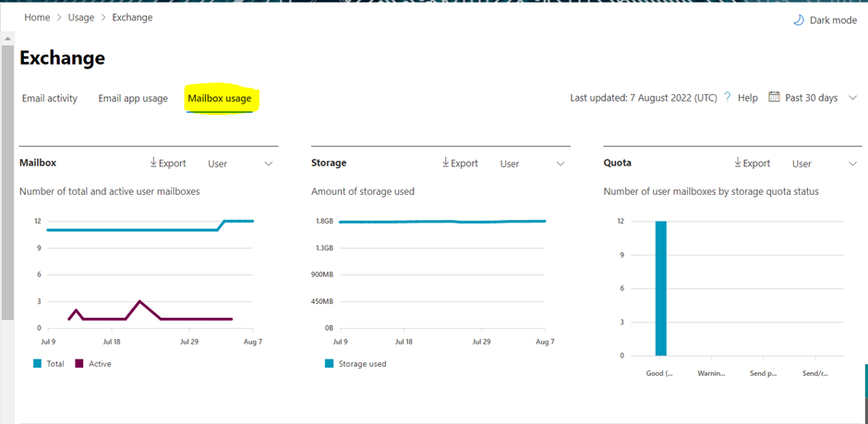Screen dimensions: 868x424
Task: Click the Help question mark icon
Action: pyautogui.click(x=728, y=97)
